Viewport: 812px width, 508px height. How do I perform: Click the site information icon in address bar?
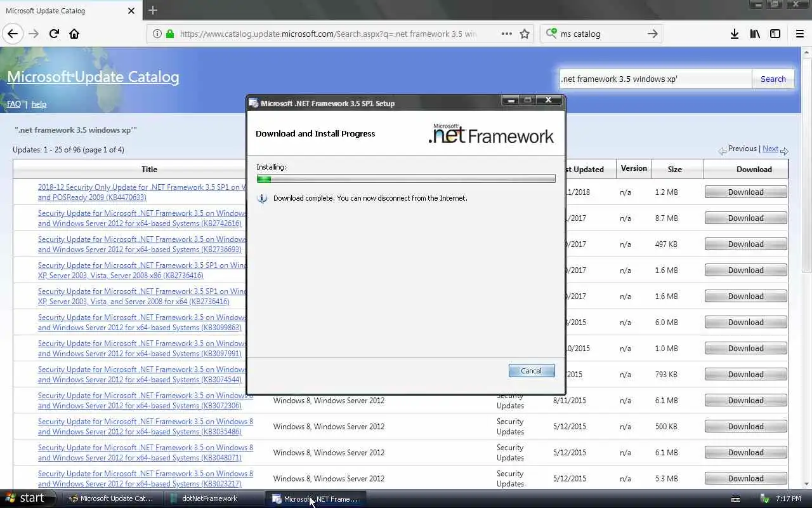tap(157, 34)
